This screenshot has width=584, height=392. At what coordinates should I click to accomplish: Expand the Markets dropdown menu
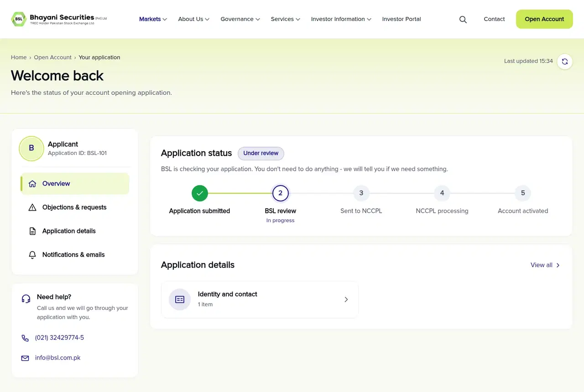153,19
